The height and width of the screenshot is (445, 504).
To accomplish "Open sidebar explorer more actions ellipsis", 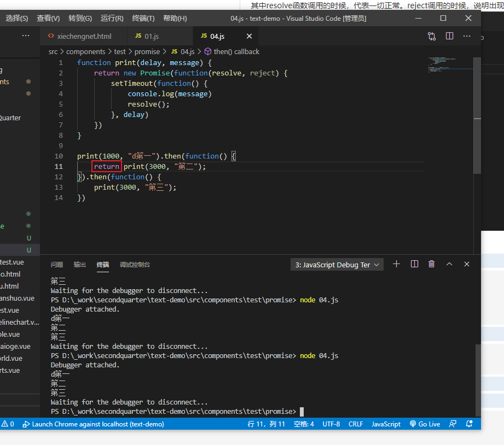I will 26,36.
